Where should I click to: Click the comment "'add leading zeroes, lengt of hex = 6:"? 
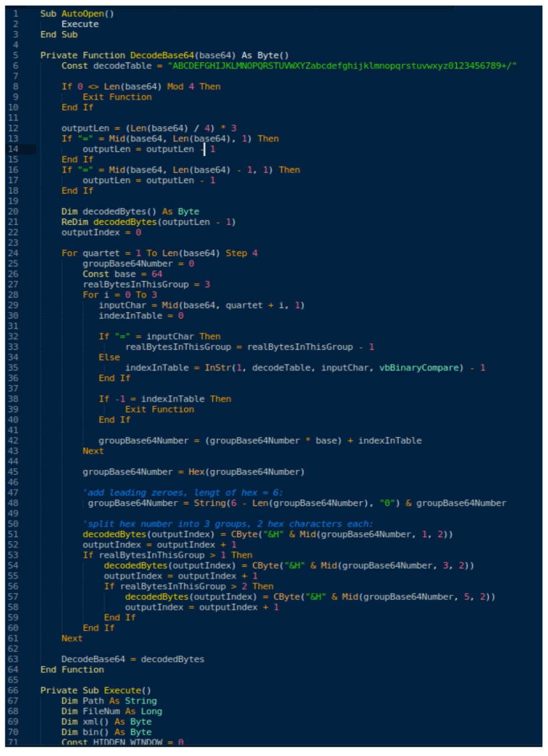click(x=183, y=493)
